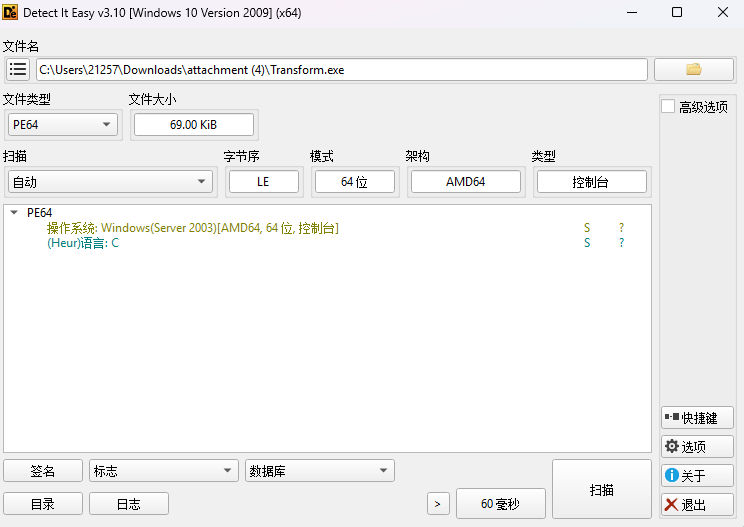This screenshot has width=744, height=527.
Task: Open the 选项 options gear button
Action: tap(697, 446)
